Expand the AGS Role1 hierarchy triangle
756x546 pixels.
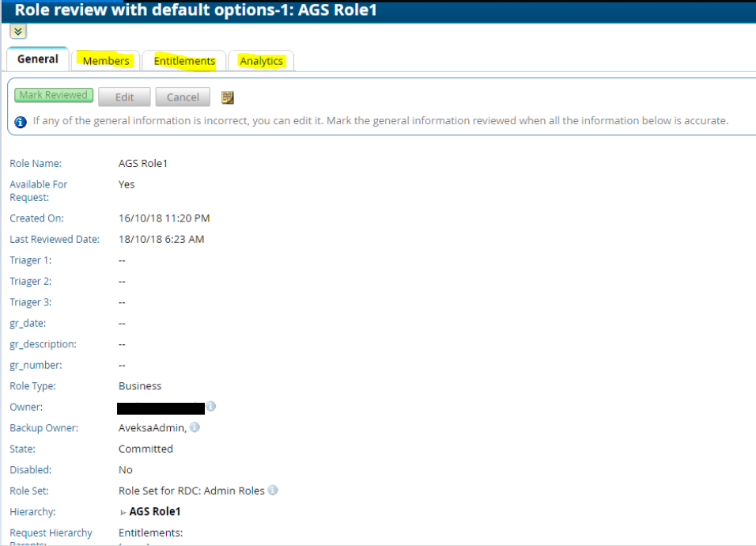(x=123, y=512)
